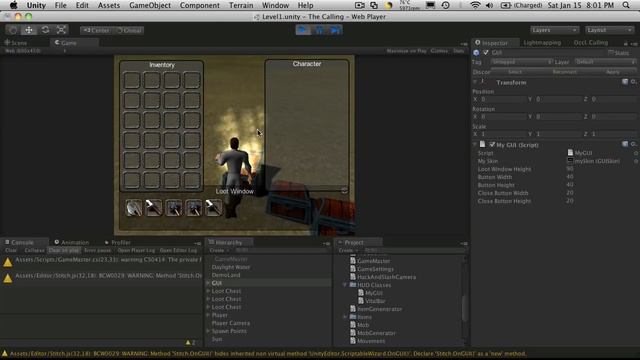Select the Scale transform tool
Image resolution: width=640 pixels, height=360 pixels.
[x=61, y=30]
